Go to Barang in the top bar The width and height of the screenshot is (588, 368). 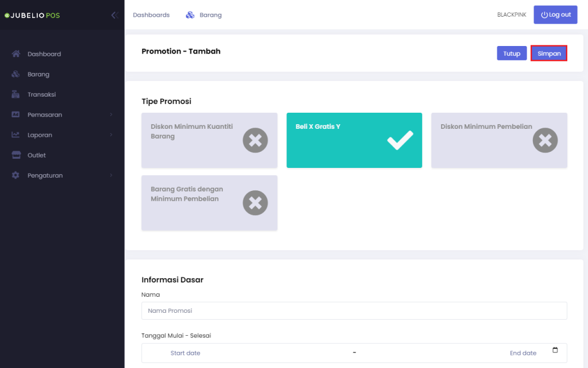[210, 15]
